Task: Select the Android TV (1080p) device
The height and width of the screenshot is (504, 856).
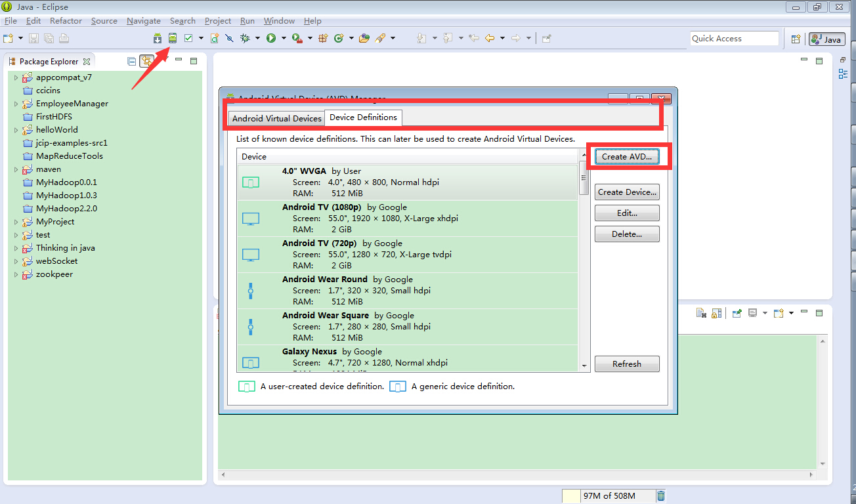Action: coord(408,219)
